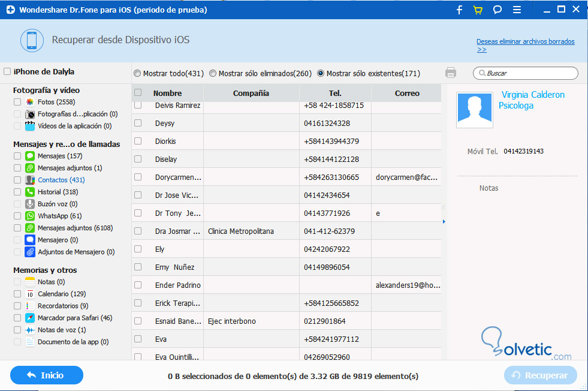Check the box for contact Diorkis
This screenshot has height=391, width=588.
138,141
